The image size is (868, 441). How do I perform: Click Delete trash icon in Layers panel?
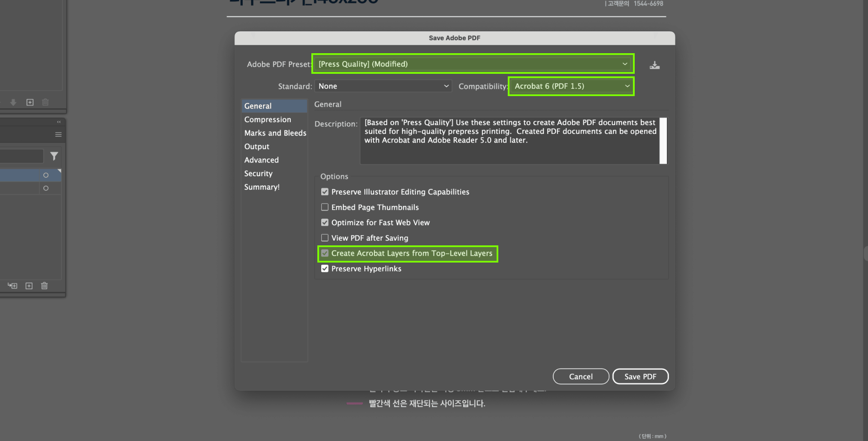[x=44, y=286]
